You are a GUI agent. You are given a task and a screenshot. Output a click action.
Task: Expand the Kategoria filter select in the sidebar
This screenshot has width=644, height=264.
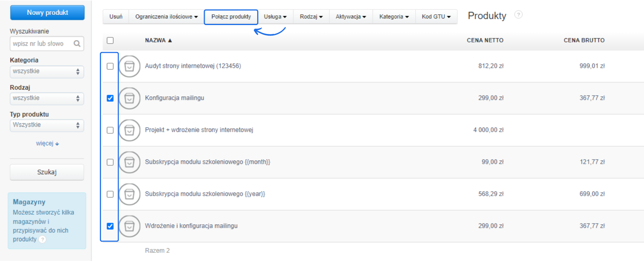(x=47, y=71)
